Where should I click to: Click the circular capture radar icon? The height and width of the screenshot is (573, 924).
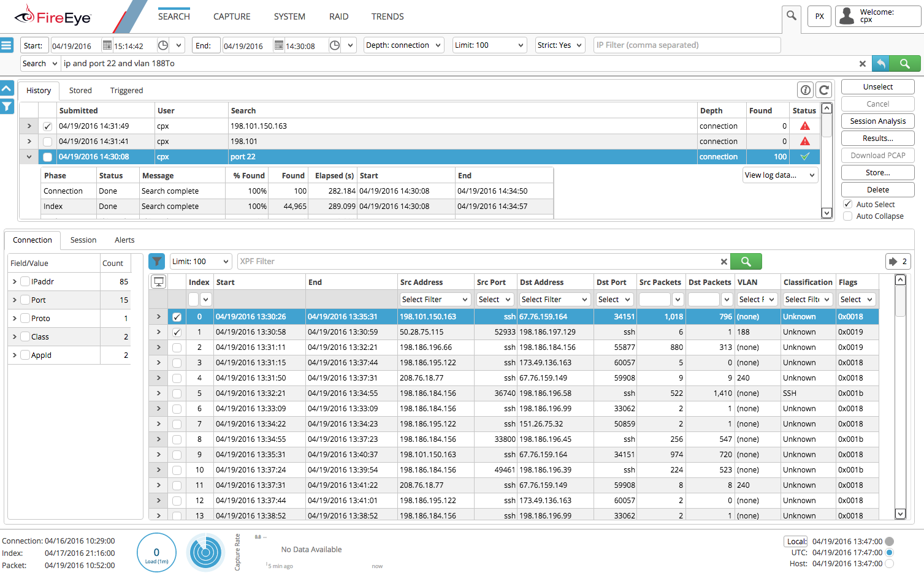tap(206, 553)
